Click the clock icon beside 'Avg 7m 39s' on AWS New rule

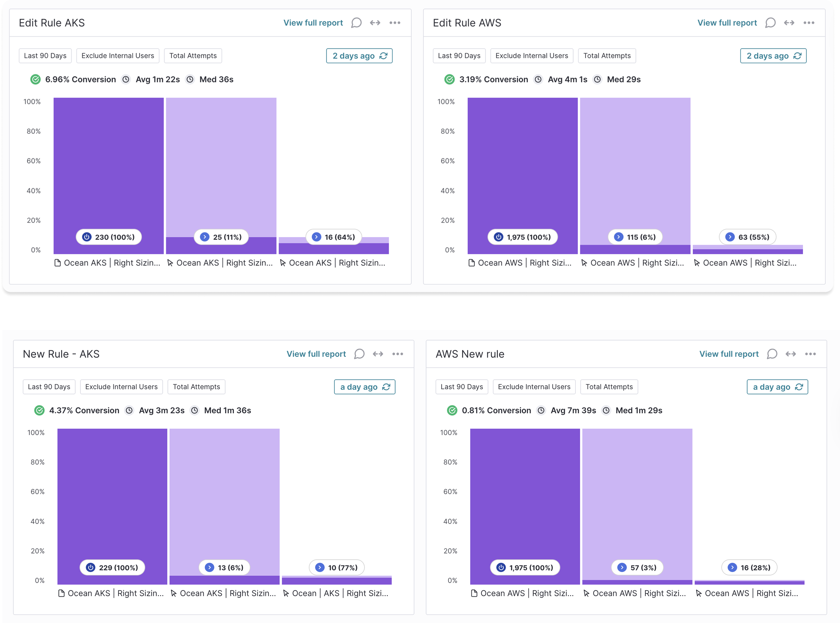[x=541, y=410]
